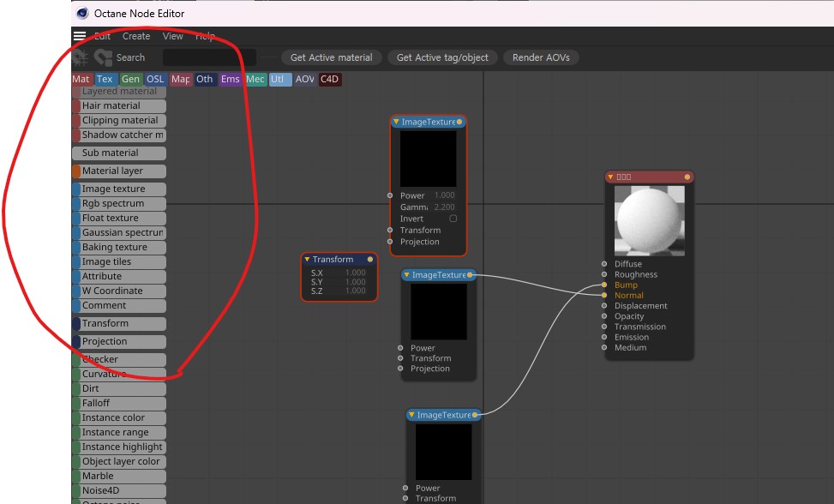The width and height of the screenshot is (834, 504).
Task: Collapse the Transform node with its triangle
Action: [x=307, y=260]
